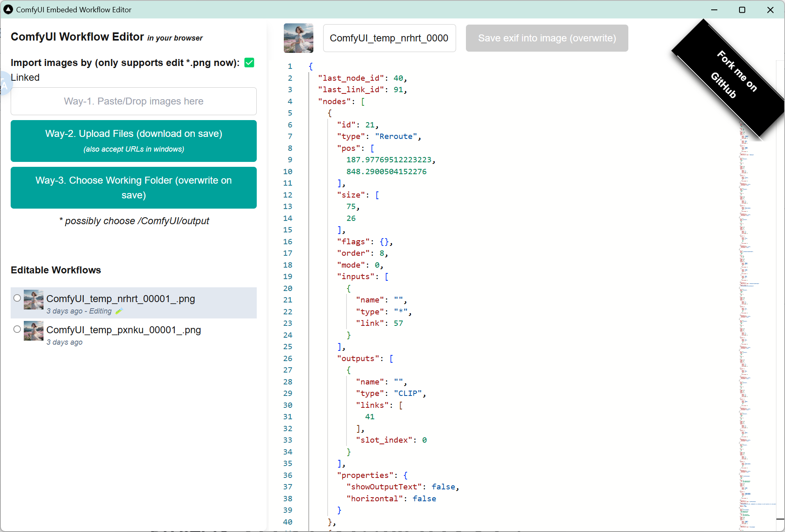This screenshot has width=785, height=532.
Task: Open ComfyUI_temp_nrhrt_00001_.png workflow name
Action: tap(121, 299)
